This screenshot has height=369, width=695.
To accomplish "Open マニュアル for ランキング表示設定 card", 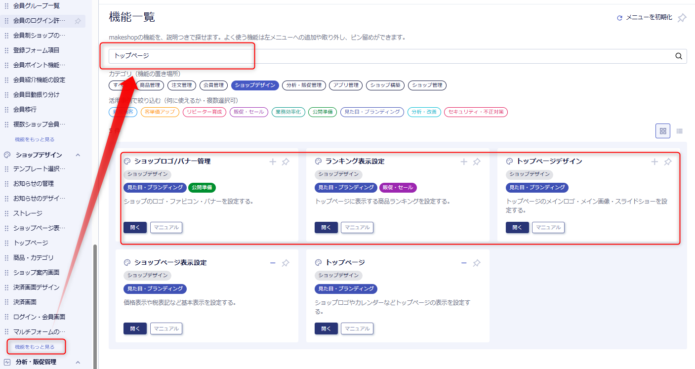I will point(357,228).
